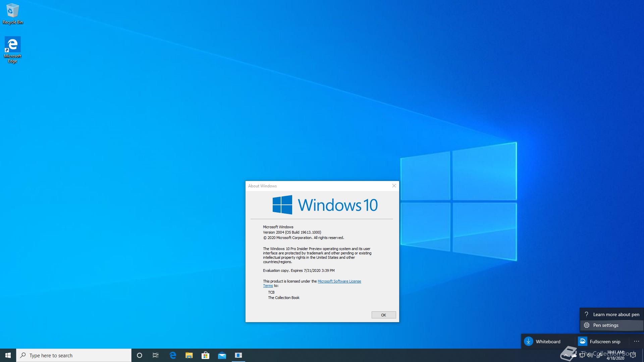Open Cortana from the taskbar circle icon
Image resolution: width=644 pixels, height=362 pixels.
coord(140,355)
